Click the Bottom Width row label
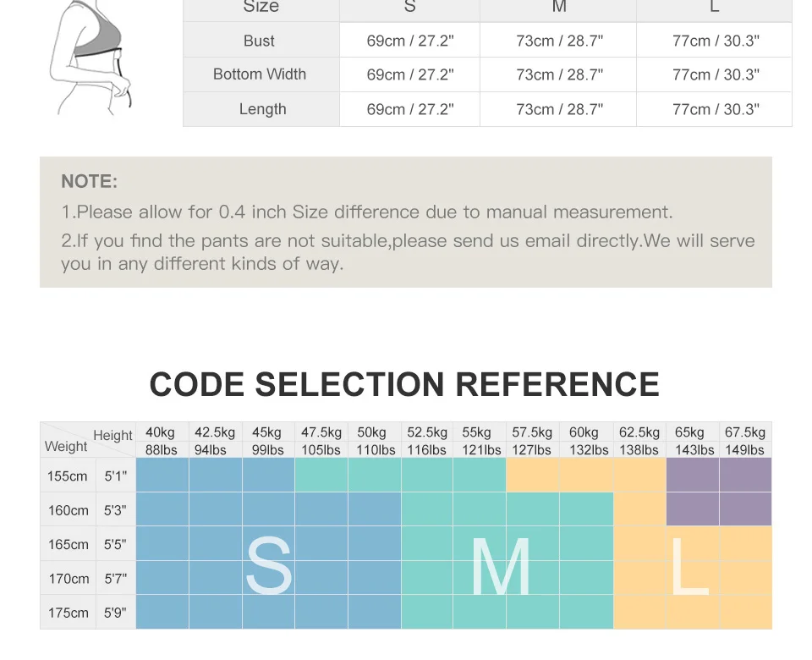Screen dimensions: 812x660 (260, 74)
